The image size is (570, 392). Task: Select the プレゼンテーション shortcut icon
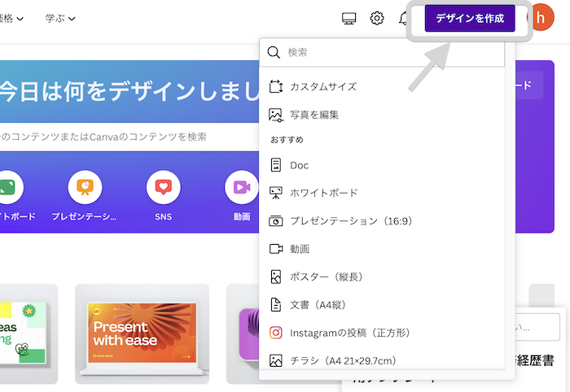click(x=85, y=187)
